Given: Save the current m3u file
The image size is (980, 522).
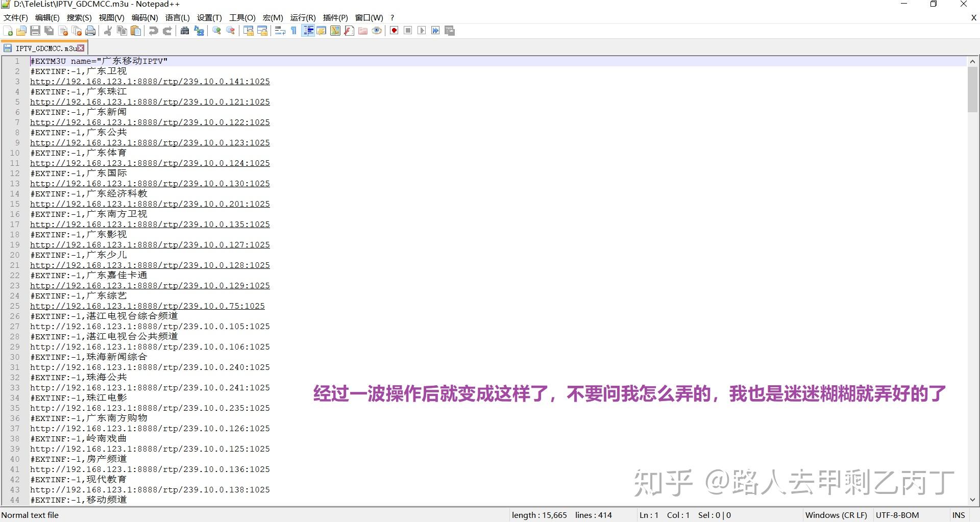Looking at the screenshot, I should (x=36, y=31).
